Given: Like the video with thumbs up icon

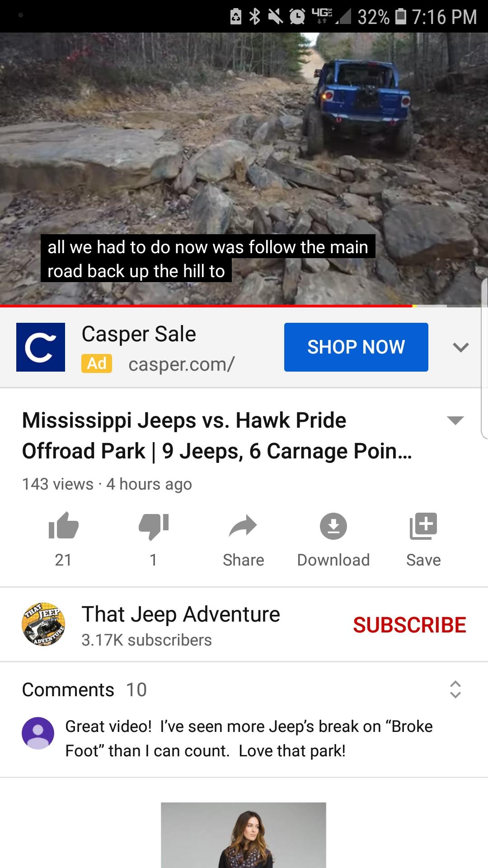Looking at the screenshot, I should click(63, 526).
